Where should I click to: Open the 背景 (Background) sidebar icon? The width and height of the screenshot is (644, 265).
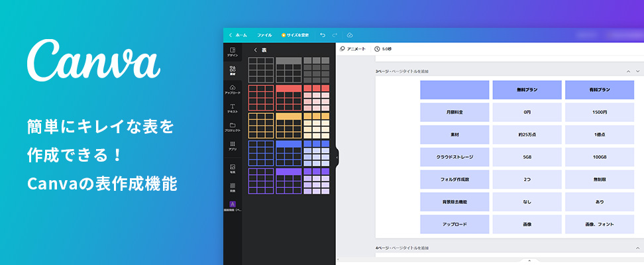point(233,187)
